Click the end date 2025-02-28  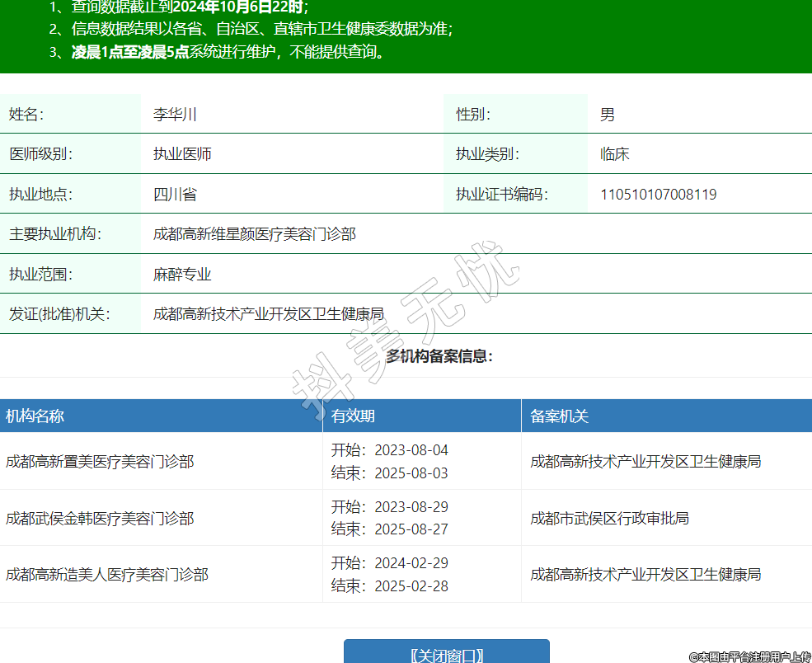pos(411,586)
